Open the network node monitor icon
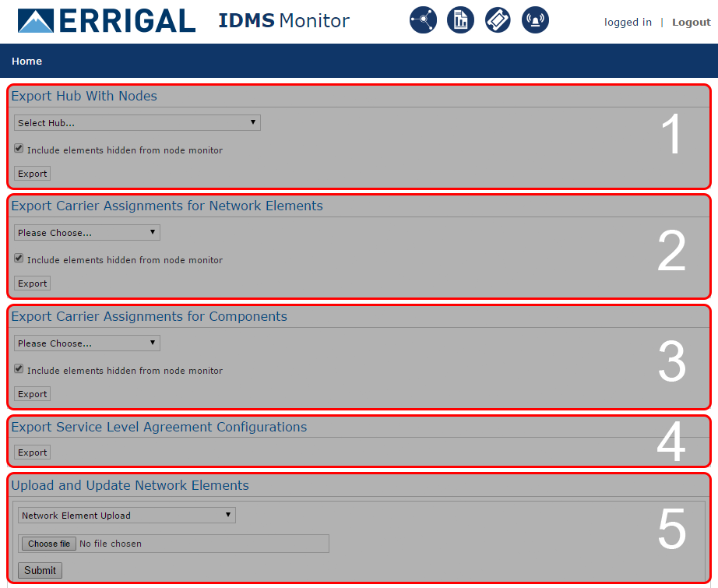The height and width of the screenshot is (588, 718). coord(423,20)
